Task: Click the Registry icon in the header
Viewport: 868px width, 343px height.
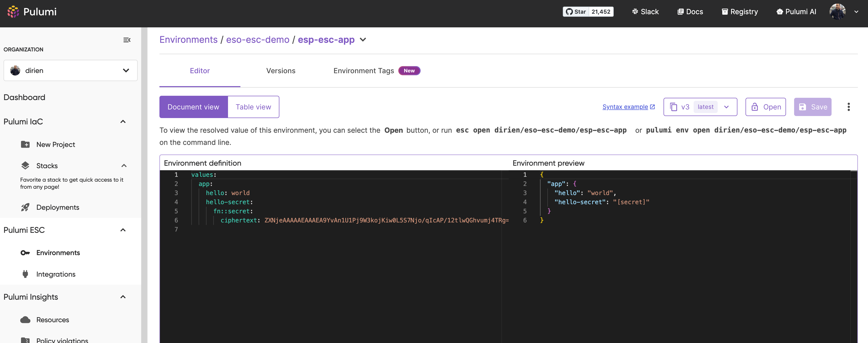Action: (725, 12)
